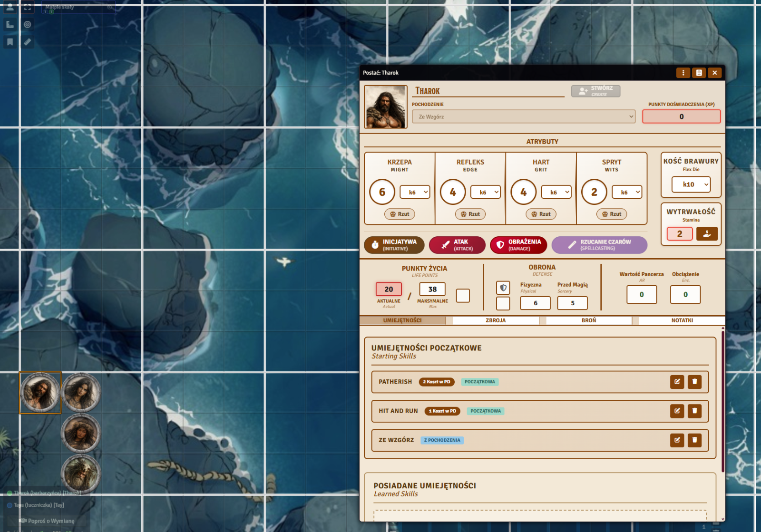This screenshot has width=761, height=532.
Task: Edit the Patherish skill
Action: [x=677, y=382]
